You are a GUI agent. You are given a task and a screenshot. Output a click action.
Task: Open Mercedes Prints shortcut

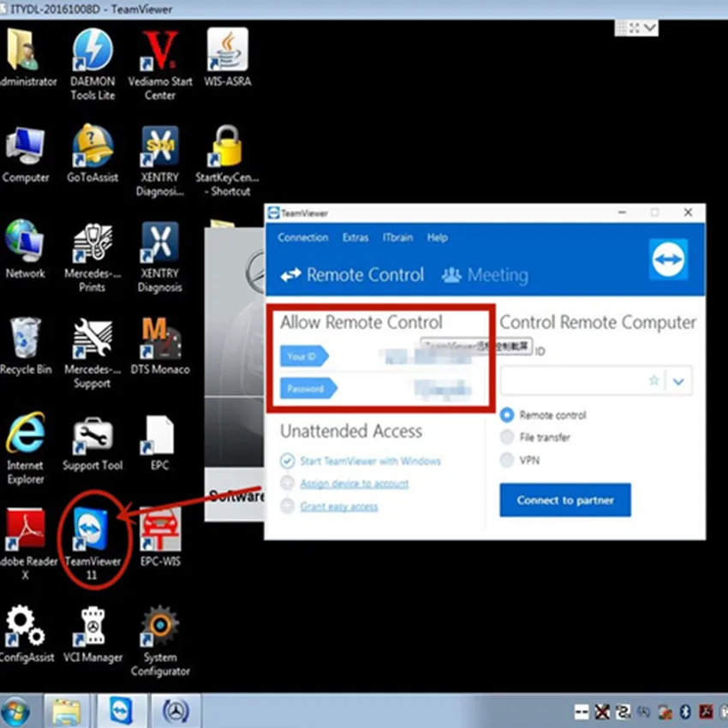pyautogui.click(x=92, y=242)
